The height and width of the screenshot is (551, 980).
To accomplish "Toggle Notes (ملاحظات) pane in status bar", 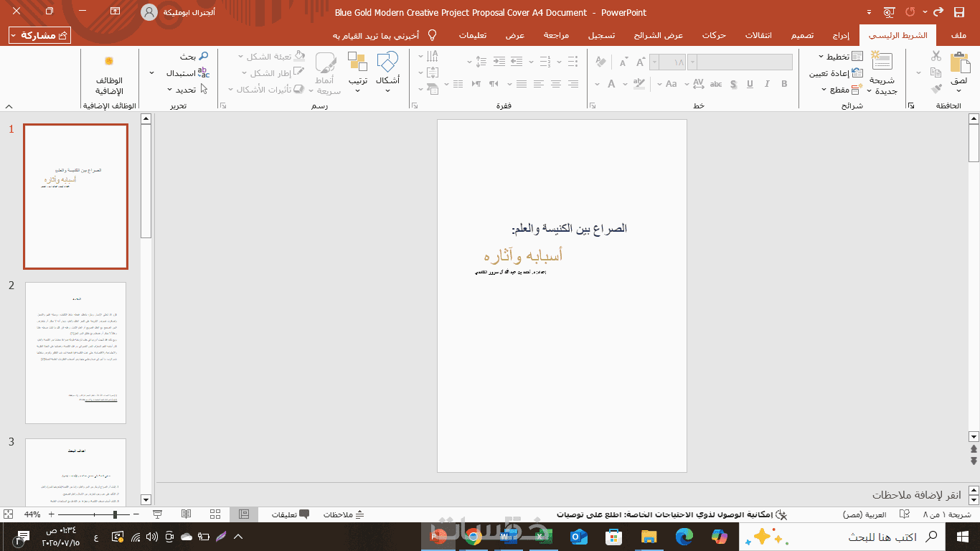I will [344, 514].
